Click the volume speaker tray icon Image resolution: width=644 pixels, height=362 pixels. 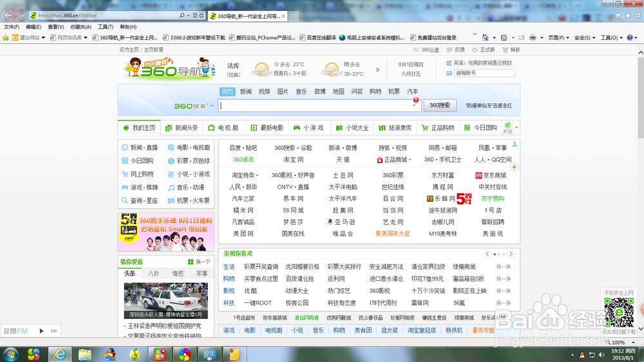point(601,355)
